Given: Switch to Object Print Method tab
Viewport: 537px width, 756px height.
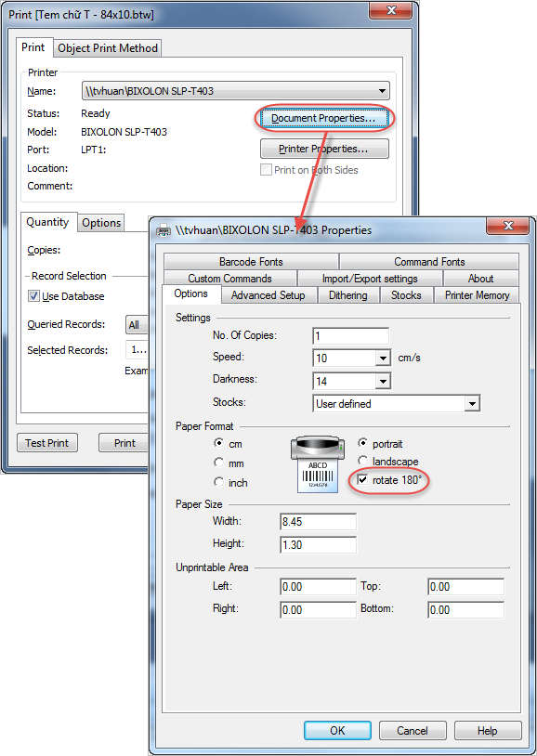Looking at the screenshot, I should [108, 48].
